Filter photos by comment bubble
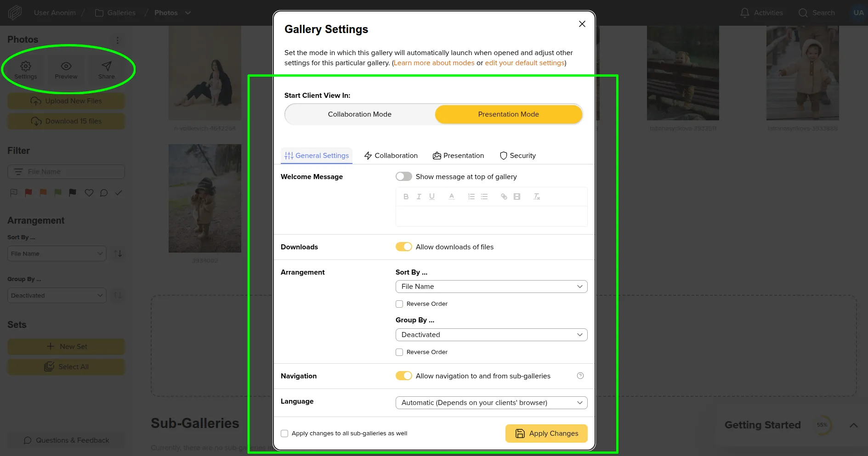 (103, 193)
